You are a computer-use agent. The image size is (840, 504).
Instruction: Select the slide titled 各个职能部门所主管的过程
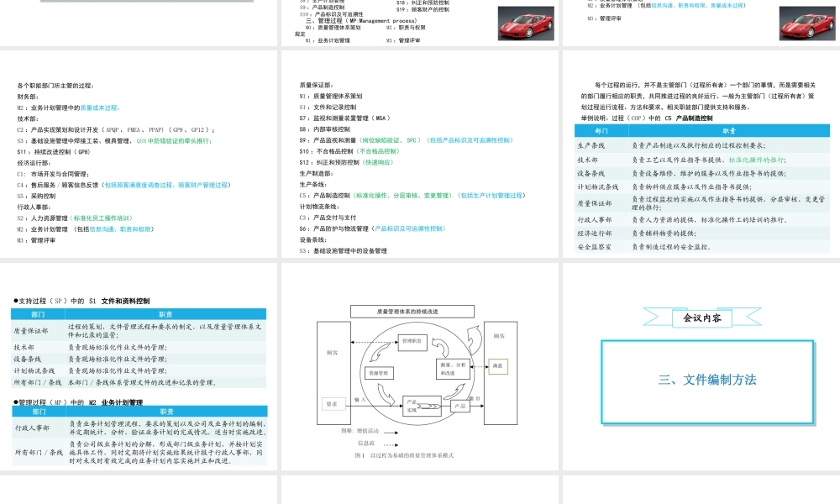coord(139,155)
